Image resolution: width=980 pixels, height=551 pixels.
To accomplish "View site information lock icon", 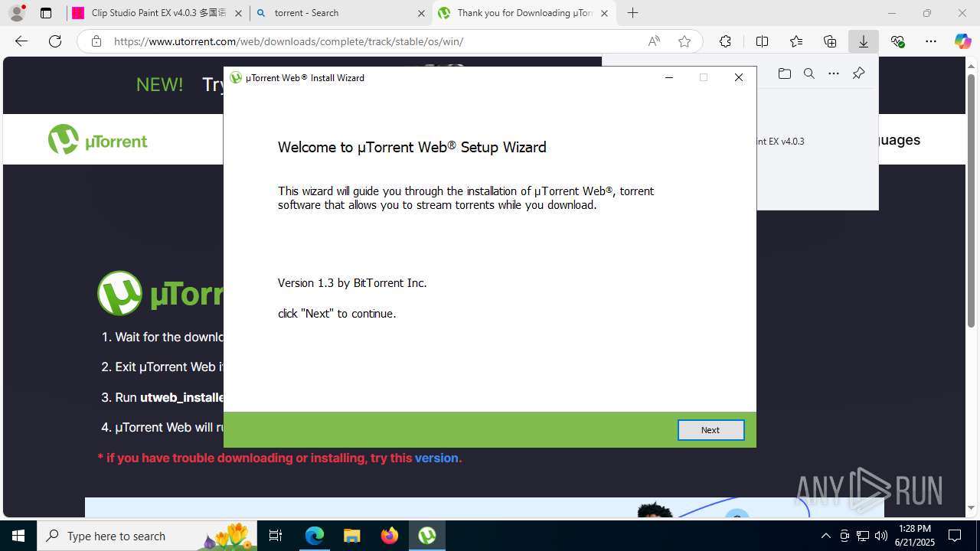I will 96,41.
